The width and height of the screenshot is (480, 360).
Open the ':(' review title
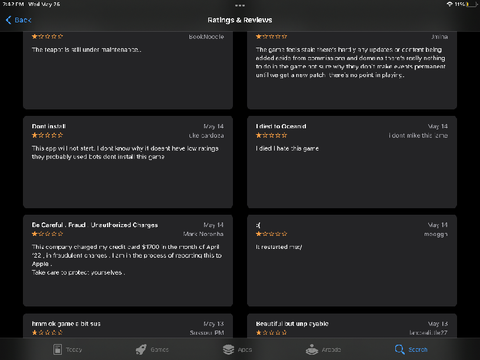point(258,225)
